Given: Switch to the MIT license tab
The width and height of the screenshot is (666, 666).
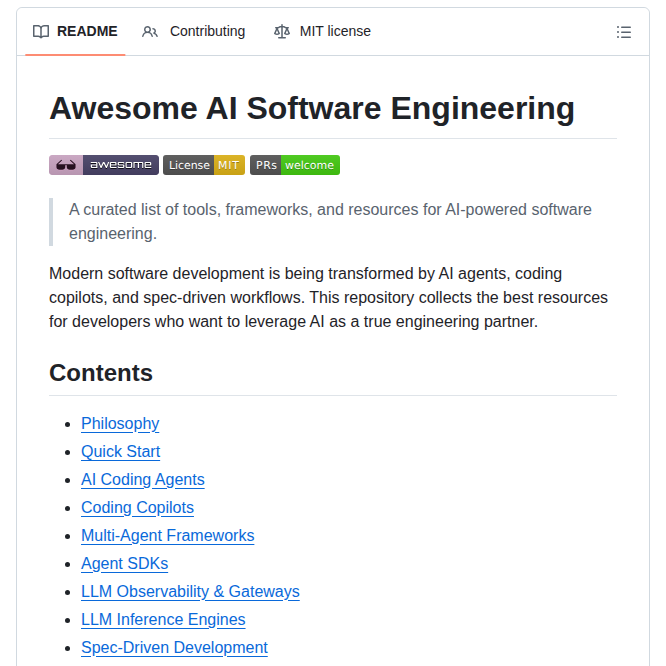Looking at the screenshot, I should [x=322, y=31].
